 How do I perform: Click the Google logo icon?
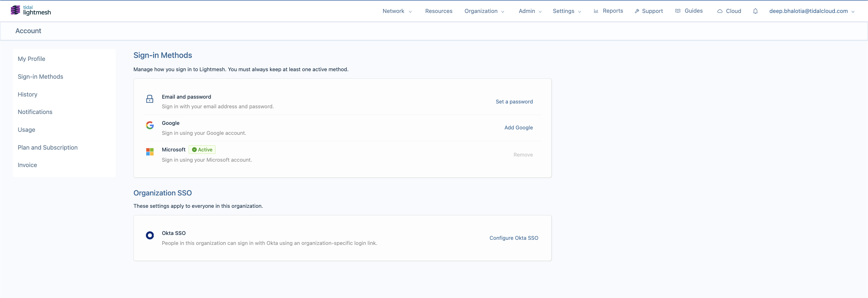(x=149, y=125)
